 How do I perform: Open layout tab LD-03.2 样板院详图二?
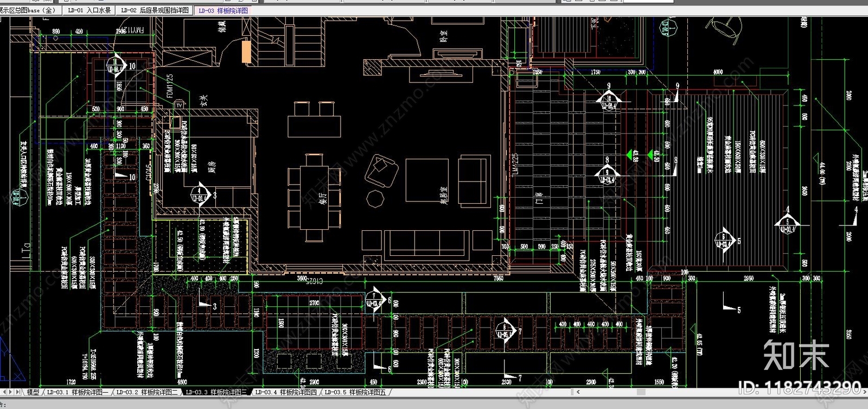coord(146,392)
